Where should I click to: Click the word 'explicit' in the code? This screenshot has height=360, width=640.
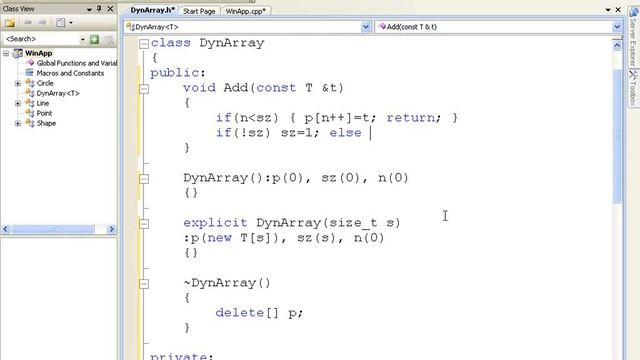[x=215, y=223]
